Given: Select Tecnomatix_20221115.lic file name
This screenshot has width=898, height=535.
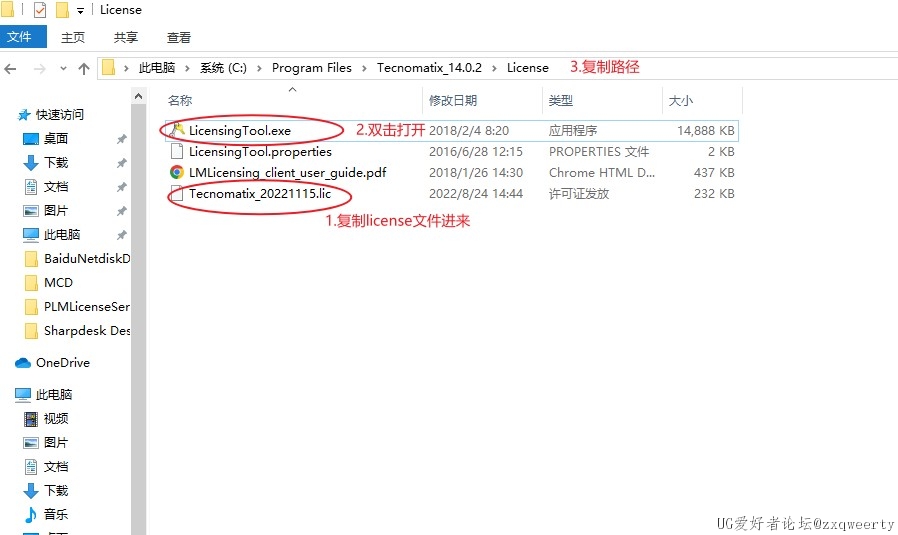Looking at the screenshot, I should (260, 194).
